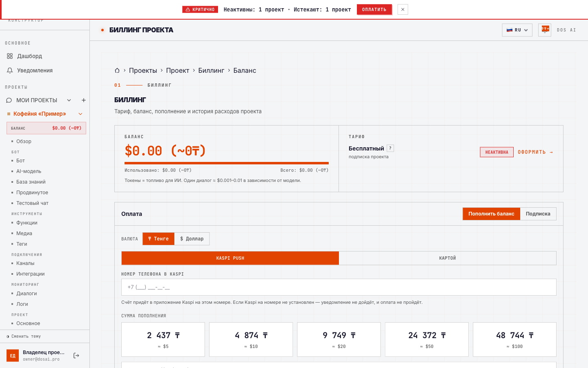Click the logout icon next to owner
Image resolution: width=588 pixels, height=368 pixels.
coord(76,356)
